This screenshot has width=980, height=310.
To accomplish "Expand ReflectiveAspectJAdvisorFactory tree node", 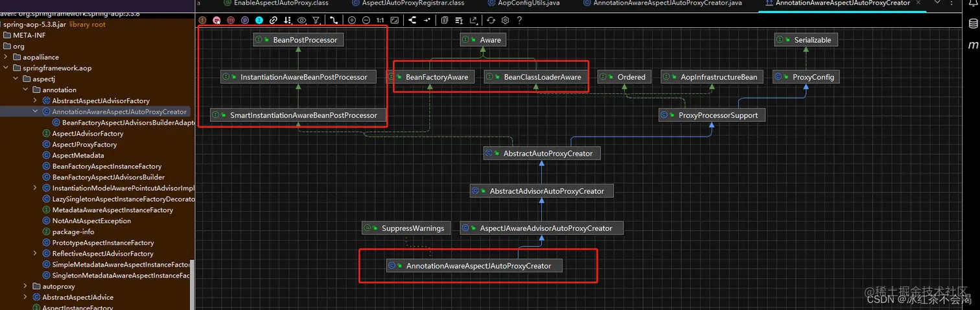I will point(35,254).
